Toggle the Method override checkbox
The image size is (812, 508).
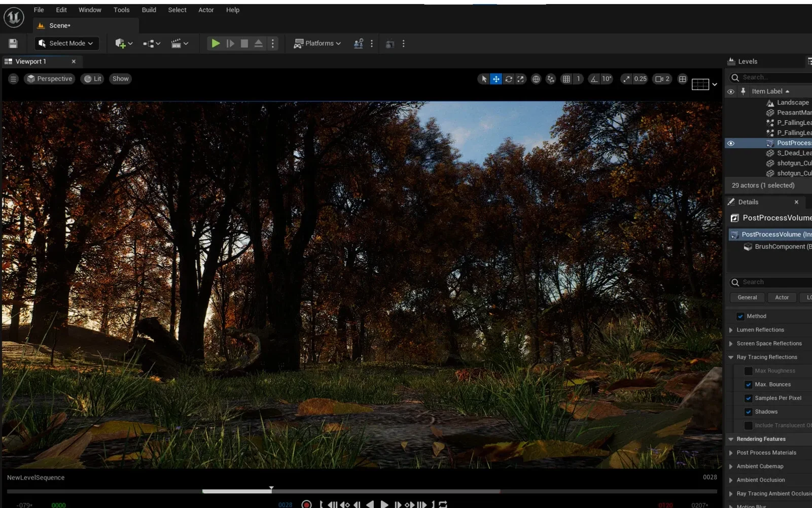point(740,316)
